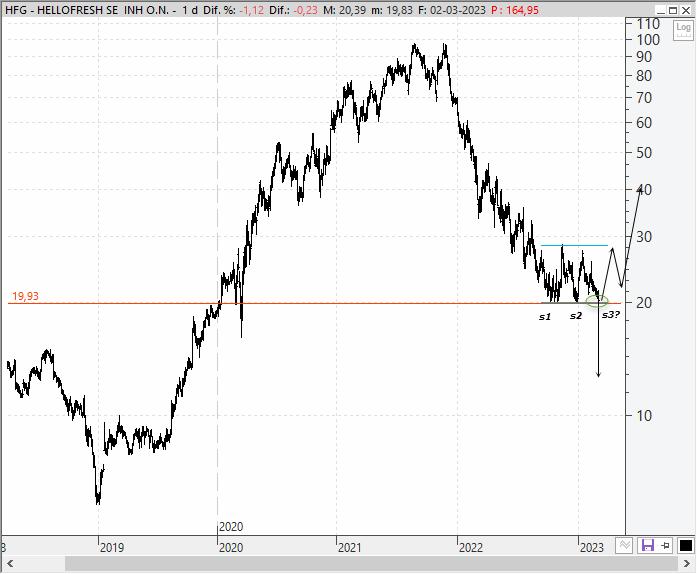The height and width of the screenshot is (574, 697).
Task: Click the '1 d' timeframe text
Action: [x=190, y=10]
